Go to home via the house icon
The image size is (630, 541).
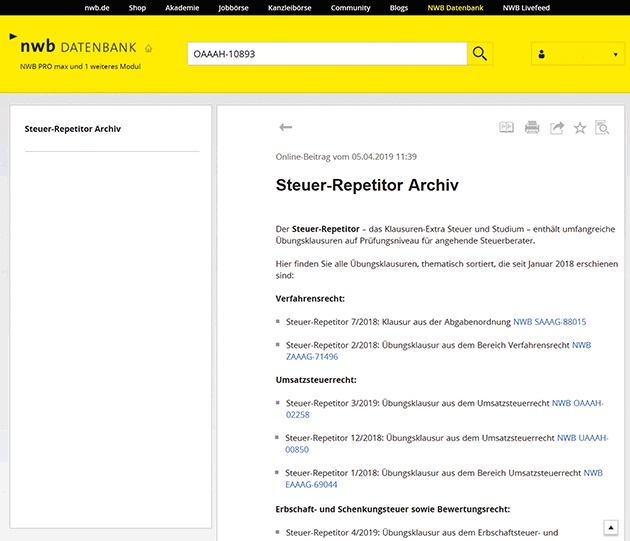pyautogui.click(x=149, y=48)
